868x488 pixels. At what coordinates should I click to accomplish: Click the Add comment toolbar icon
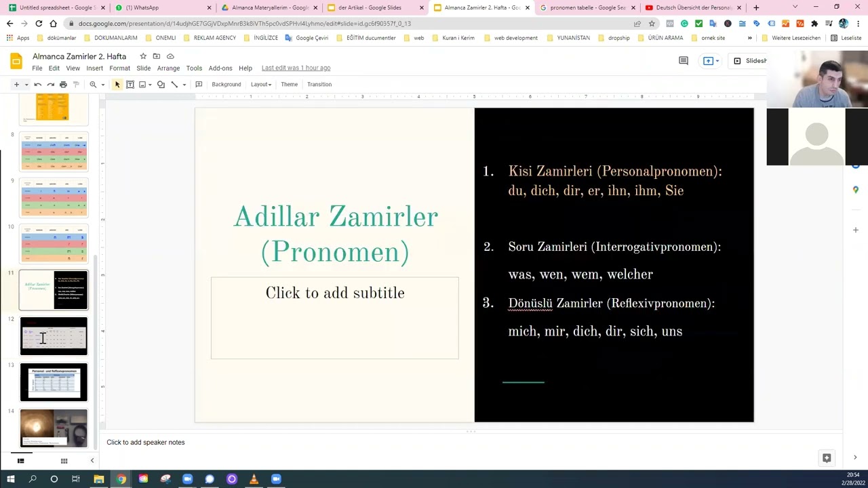click(x=199, y=85)
